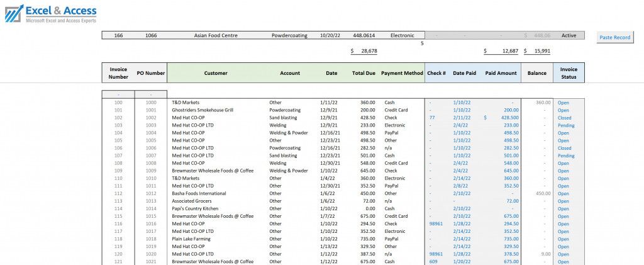
Task: Select the Plain Lake Farming customer cell
Action: (x=191, y=239)
